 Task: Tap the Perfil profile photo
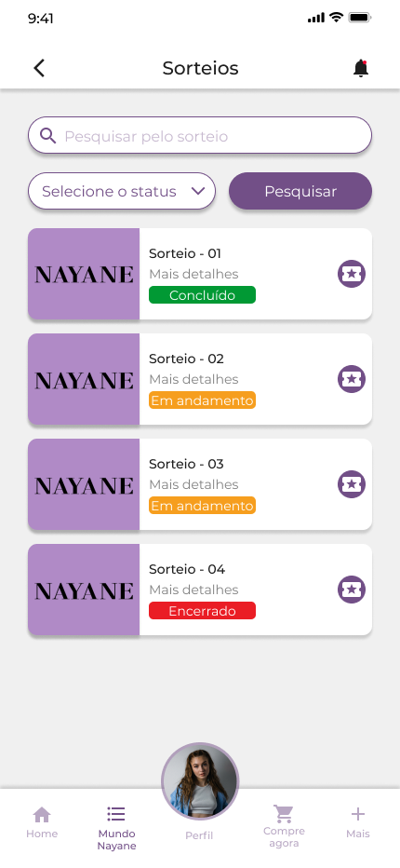[200, 781]
